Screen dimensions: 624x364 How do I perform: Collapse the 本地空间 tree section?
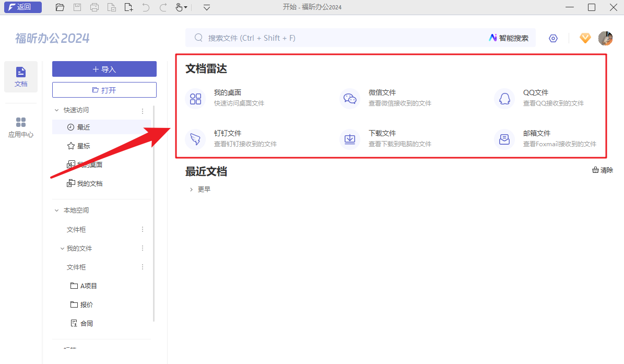(56, 210)
